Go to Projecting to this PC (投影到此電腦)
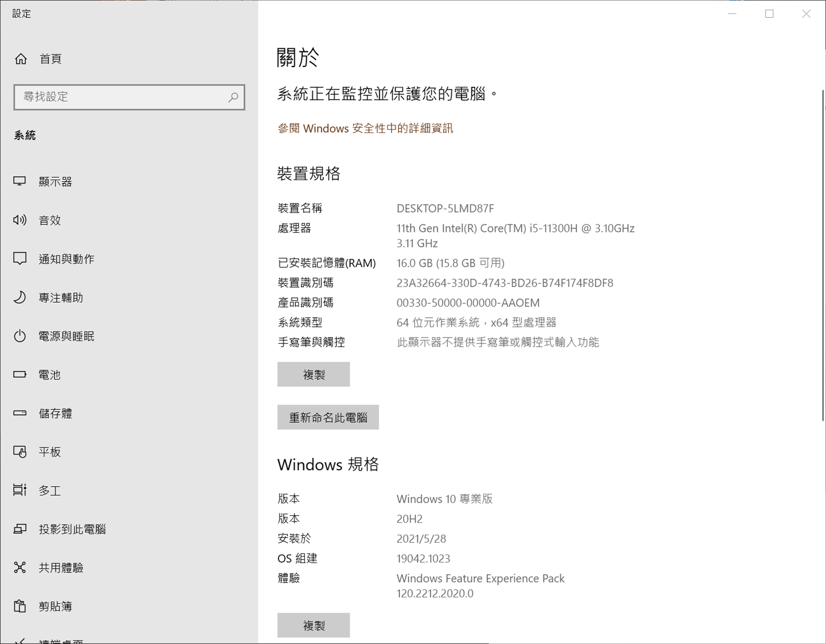The height and width of the screenshot is (644, 826). point(72,529)
